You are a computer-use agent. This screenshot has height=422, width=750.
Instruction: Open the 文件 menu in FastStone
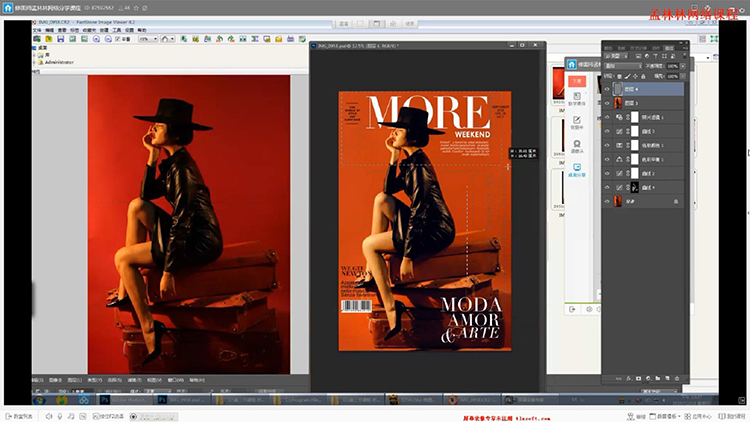37,30
